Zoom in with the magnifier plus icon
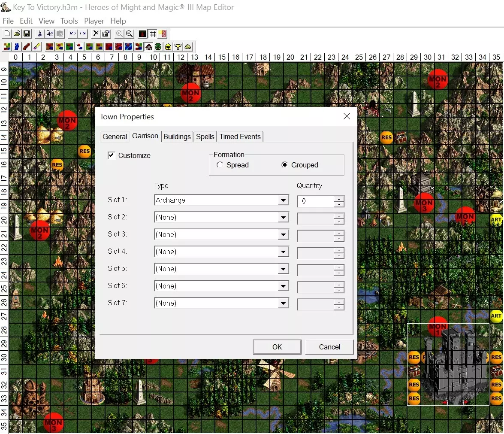Viewport: 504px width, 434px height. pos(119,33)
